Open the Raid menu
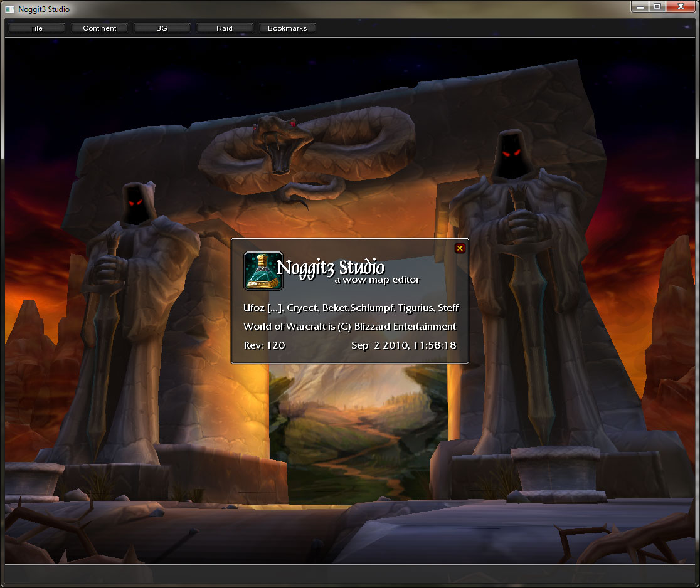 [225, 28]
